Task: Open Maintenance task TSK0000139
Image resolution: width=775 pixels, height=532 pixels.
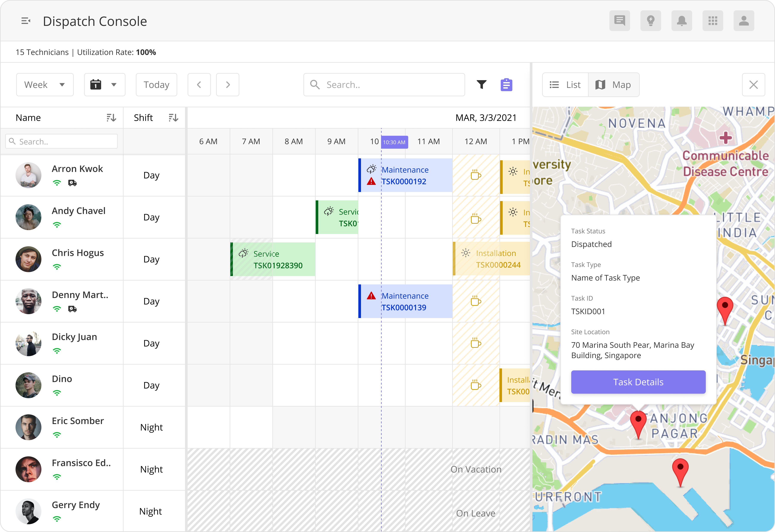Action: pos(405,301)
